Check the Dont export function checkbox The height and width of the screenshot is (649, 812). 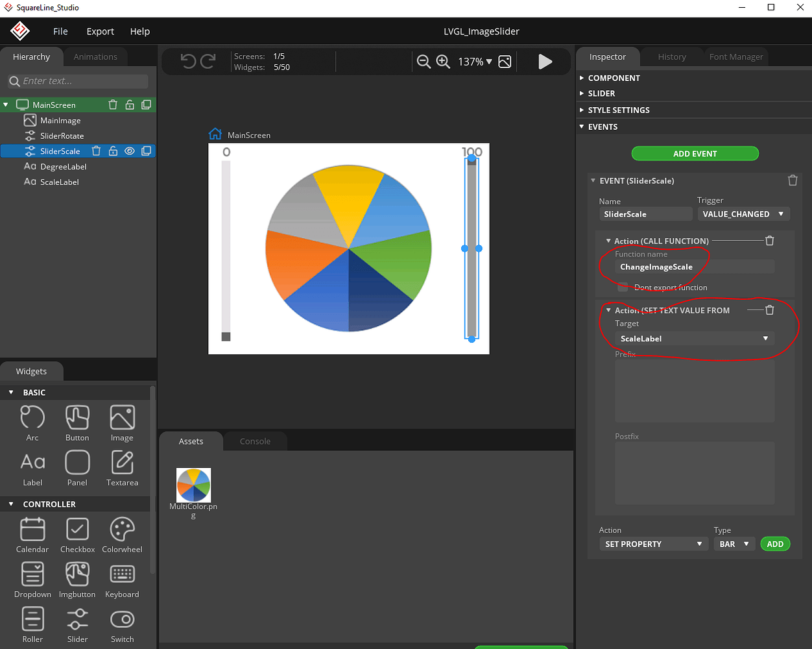click(623, 287)
